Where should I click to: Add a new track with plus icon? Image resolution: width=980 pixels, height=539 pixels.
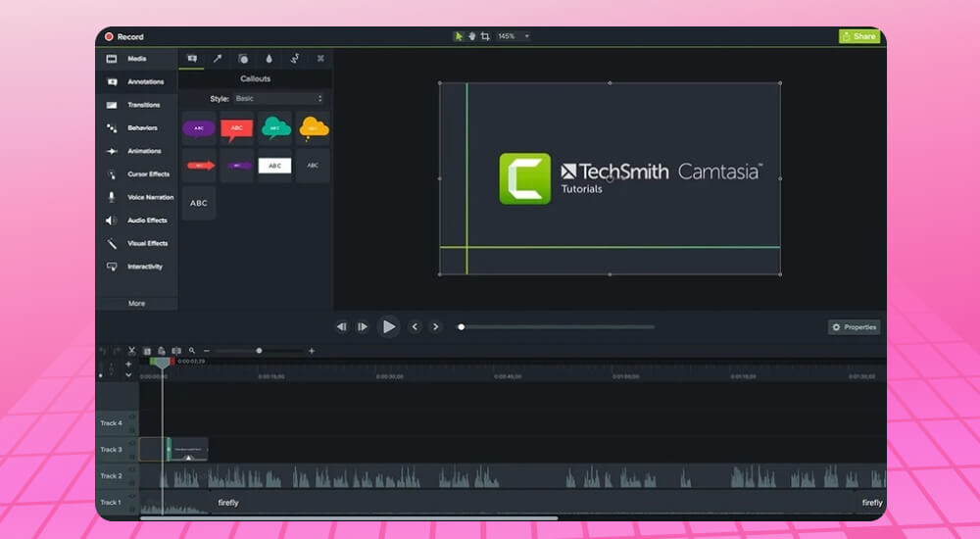click(128, 364)
